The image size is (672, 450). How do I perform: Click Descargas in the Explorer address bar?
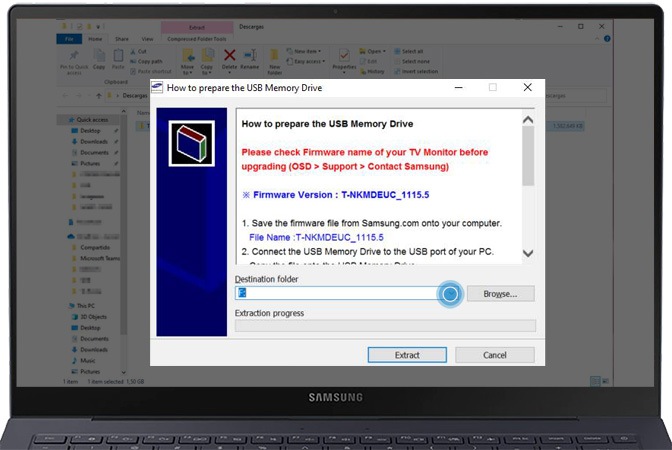point(135,96)
